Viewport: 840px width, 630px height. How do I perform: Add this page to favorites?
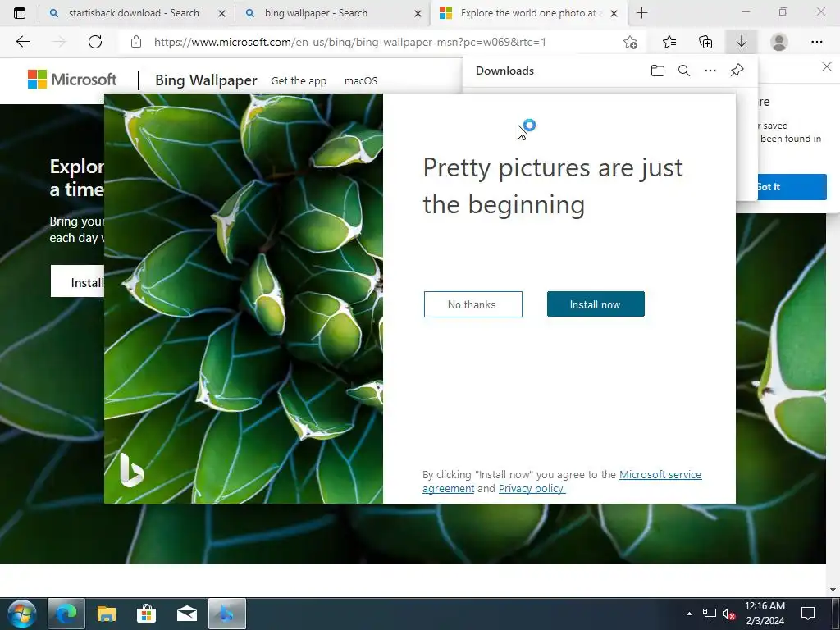631,43
